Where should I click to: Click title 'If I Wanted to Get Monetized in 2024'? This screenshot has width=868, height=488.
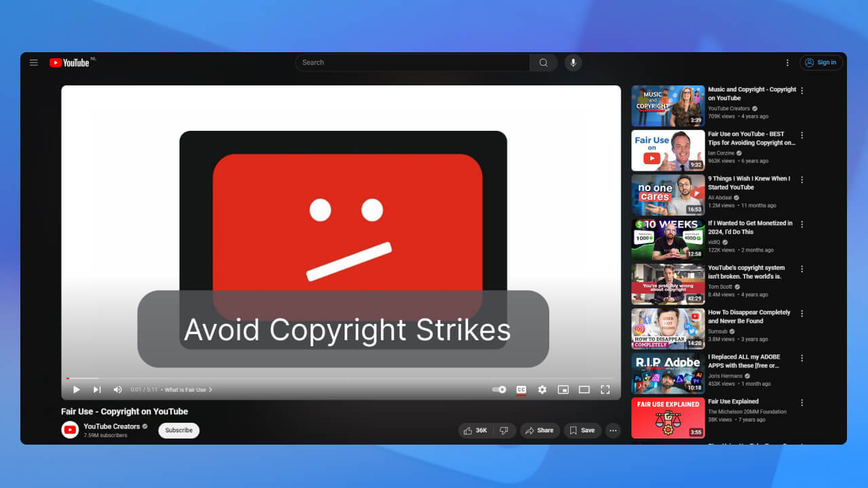[750, 227]
